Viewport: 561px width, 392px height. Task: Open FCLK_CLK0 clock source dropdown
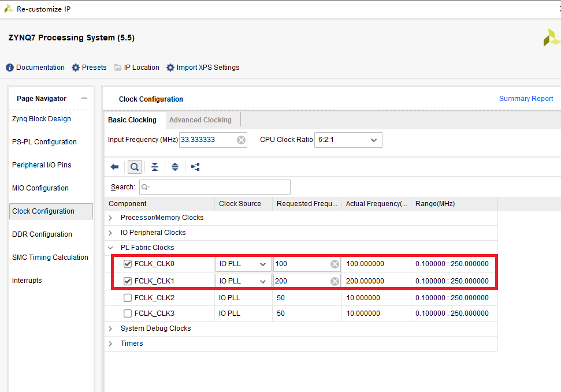[x=243, y=264]
